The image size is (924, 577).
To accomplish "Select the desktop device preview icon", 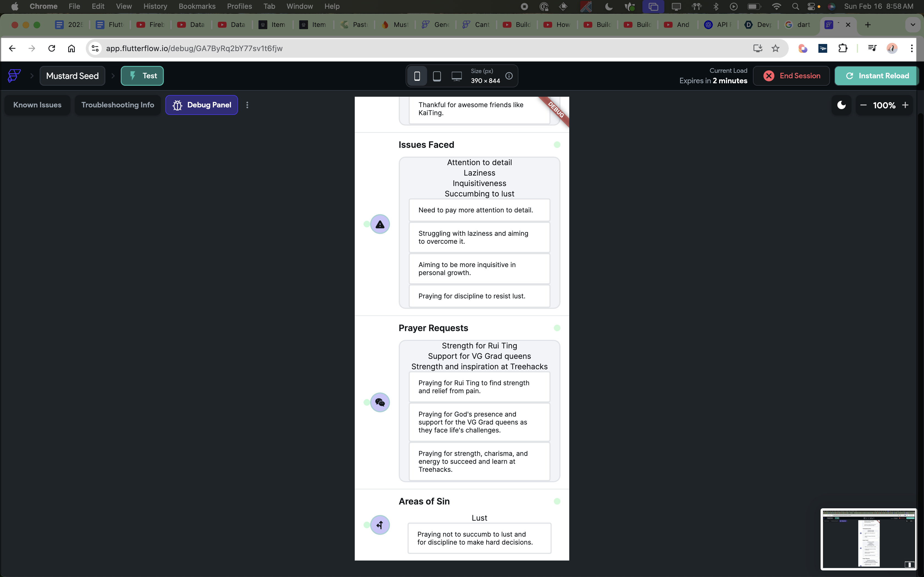I will pyautogui.click(x=457, y=76).
